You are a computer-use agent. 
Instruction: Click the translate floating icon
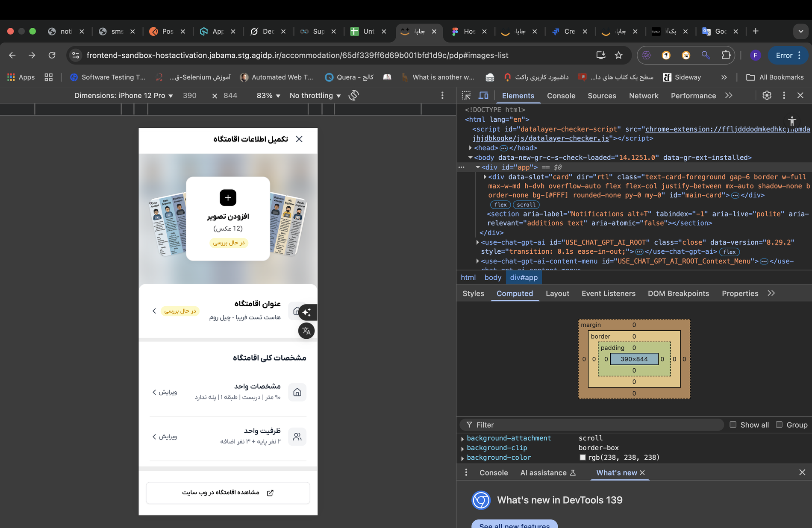(306, 331)
